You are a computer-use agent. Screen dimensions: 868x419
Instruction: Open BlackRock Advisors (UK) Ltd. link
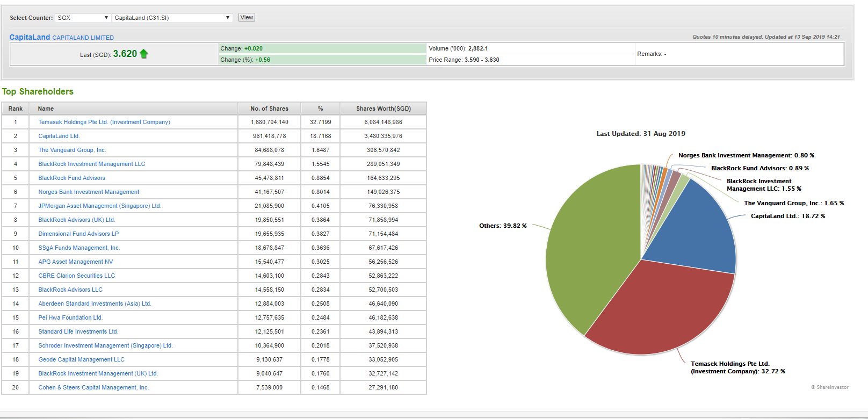pos(77,220)
